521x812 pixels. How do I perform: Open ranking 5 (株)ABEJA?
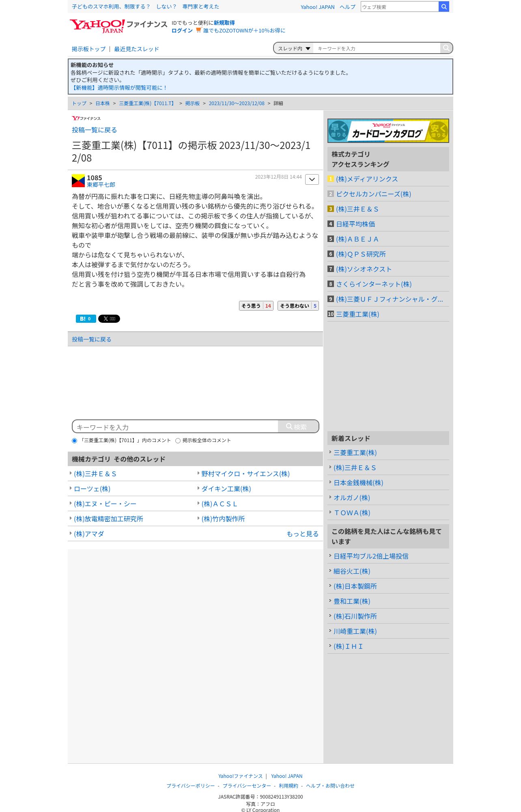tap(357, 239)
